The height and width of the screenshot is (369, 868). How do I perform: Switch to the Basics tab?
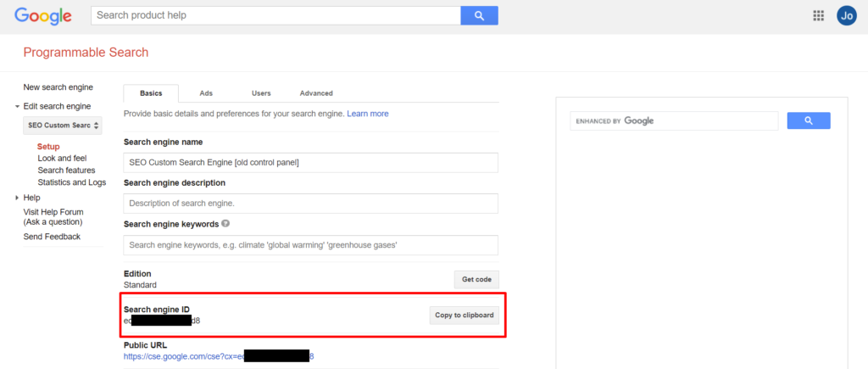(x=151, y=93)
